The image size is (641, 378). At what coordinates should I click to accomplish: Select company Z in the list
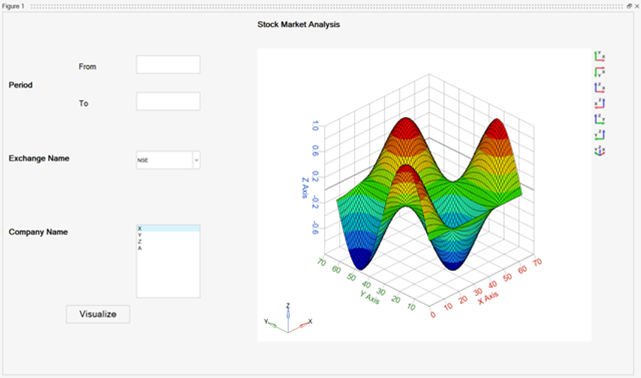pos(168,242)
